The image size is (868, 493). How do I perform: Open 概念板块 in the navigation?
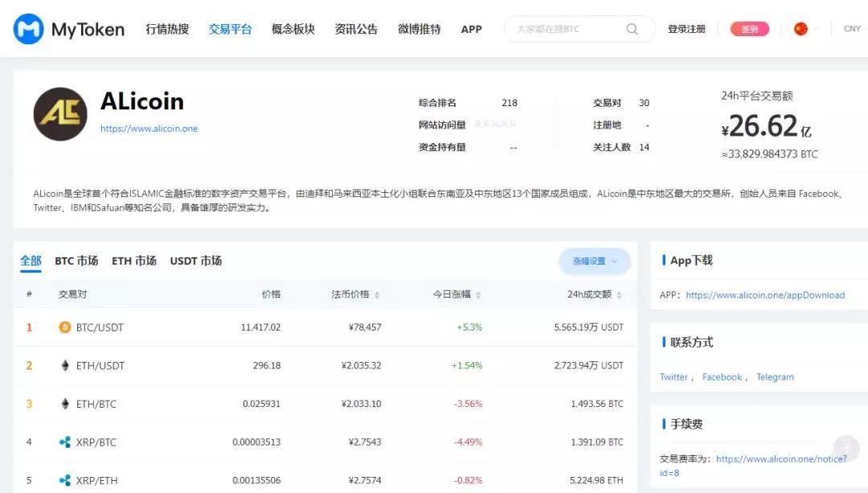point(293,29)
